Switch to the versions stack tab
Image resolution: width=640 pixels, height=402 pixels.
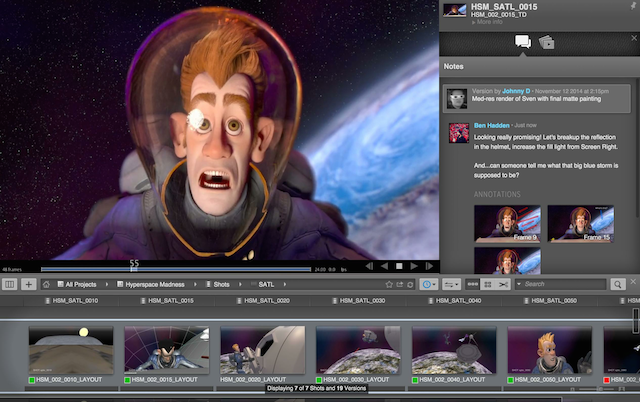[547, 42]
